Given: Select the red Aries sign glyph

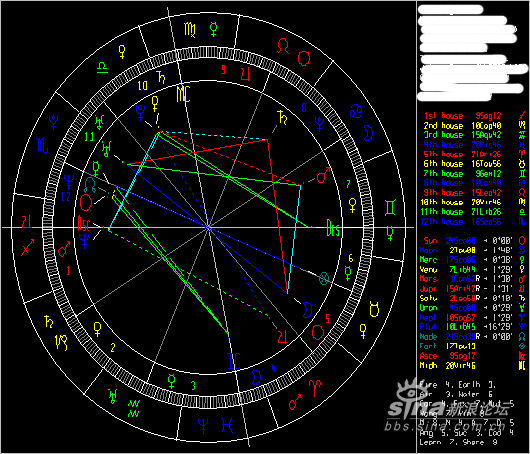Looking at the screenshot, I should pos(315,387).
